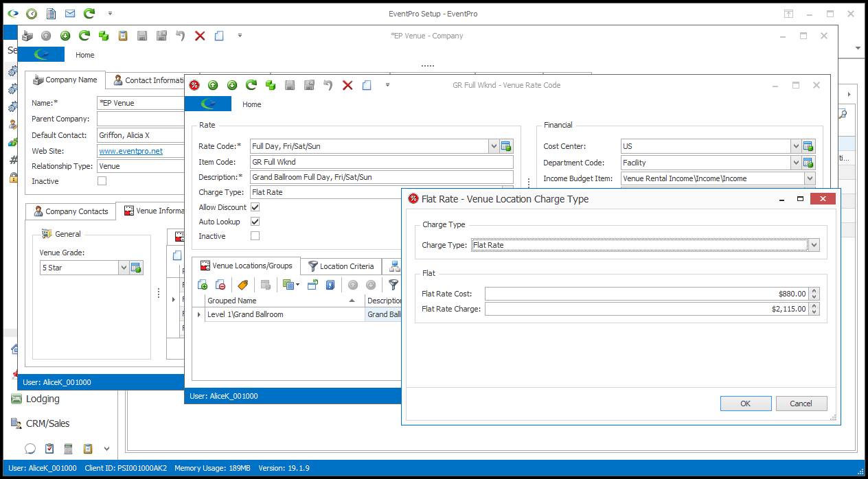Check Inactive in the Rate section
Screen dimensions: 868x479
(x=255, y=236)
